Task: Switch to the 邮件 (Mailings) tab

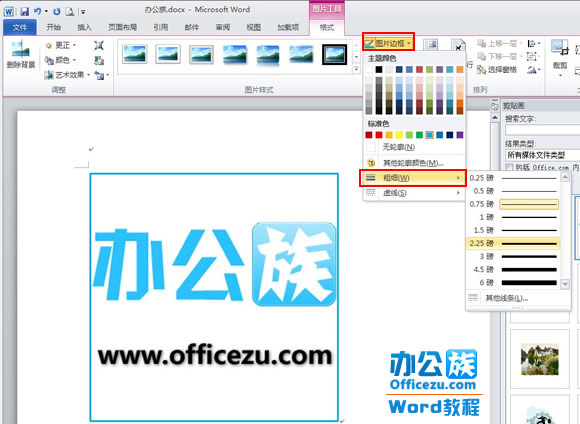Action: [192, 27]
